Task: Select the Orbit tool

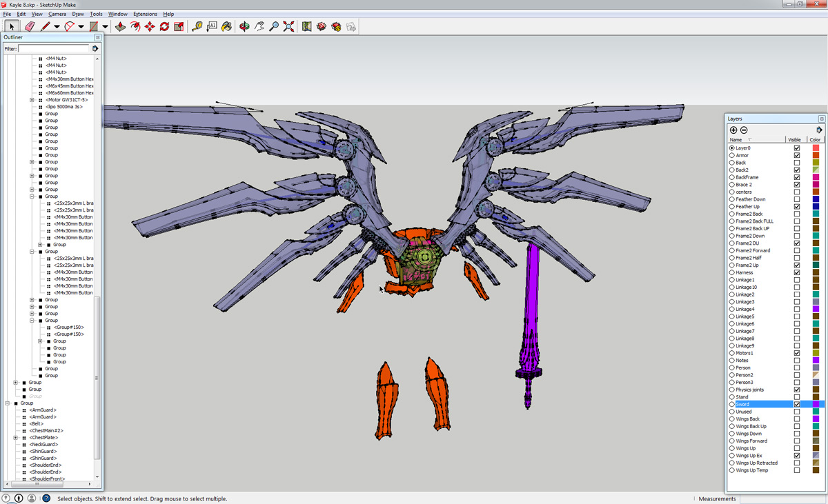Action: (x=244, y=27)
